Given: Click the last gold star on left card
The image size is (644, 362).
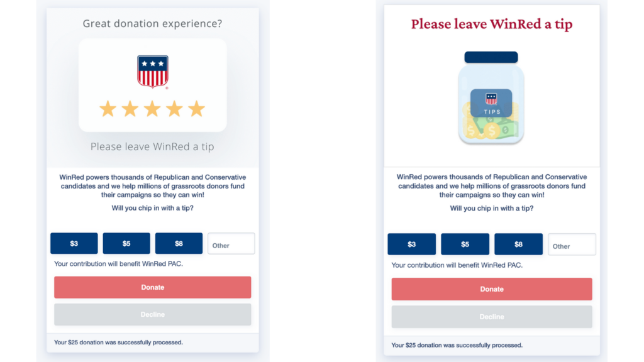Looking at the screenshot, I should coord(196,109).
